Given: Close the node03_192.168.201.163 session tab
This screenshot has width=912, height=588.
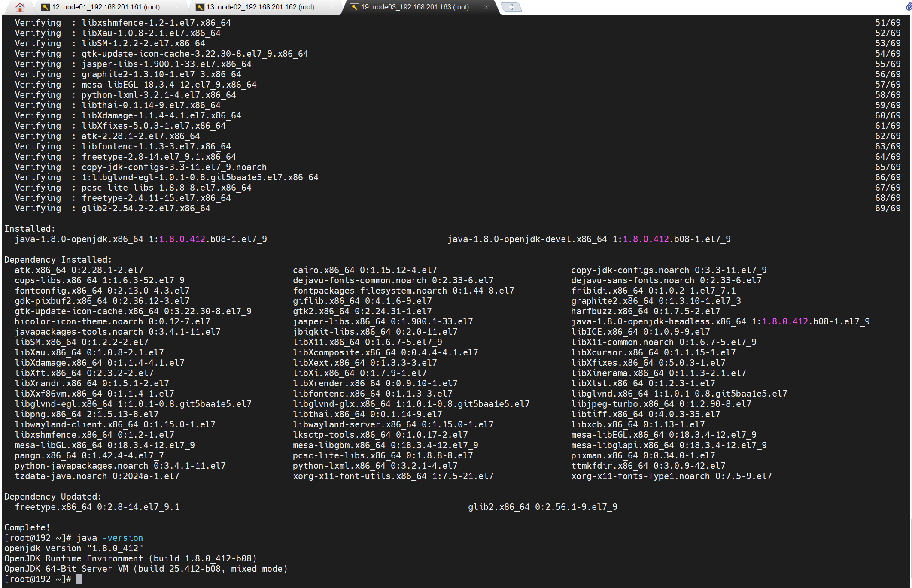Looking at the screenshot, I should [486, 7].
